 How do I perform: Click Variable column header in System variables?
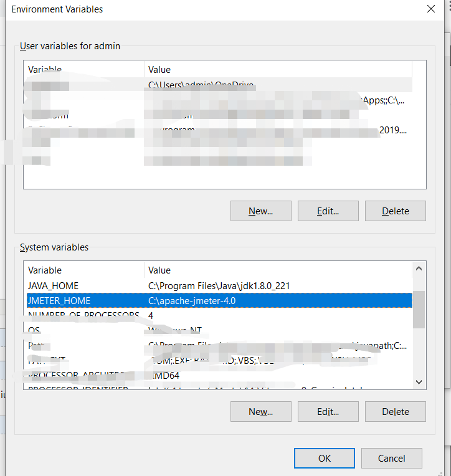tap(83, 270)
